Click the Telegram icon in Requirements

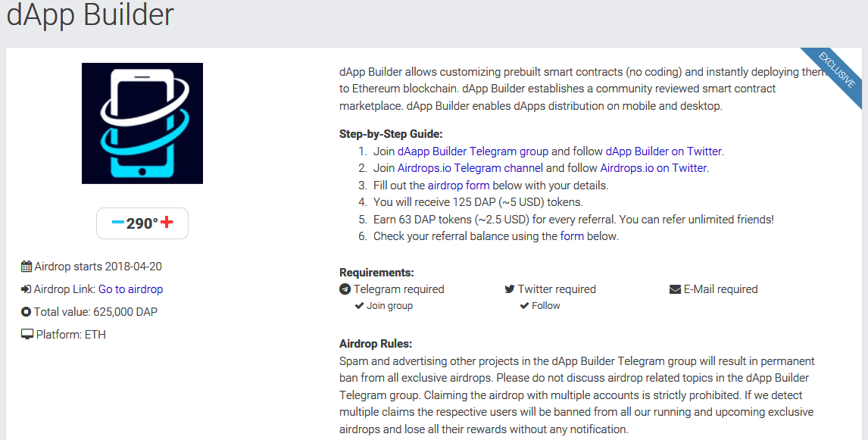[x=345, y=289]
